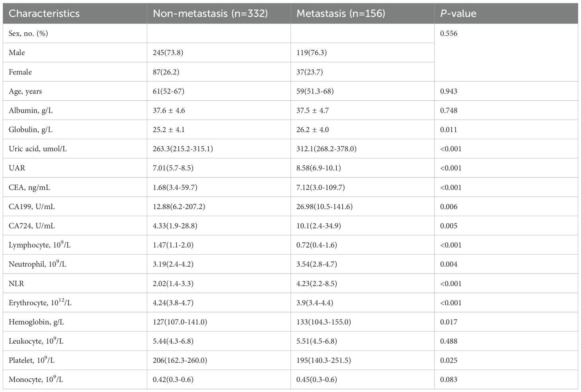The height and width of the screenshot is (392, 581).
Task: Select the Female metastasis value 37(23.7)
Action: pos(310,72)
